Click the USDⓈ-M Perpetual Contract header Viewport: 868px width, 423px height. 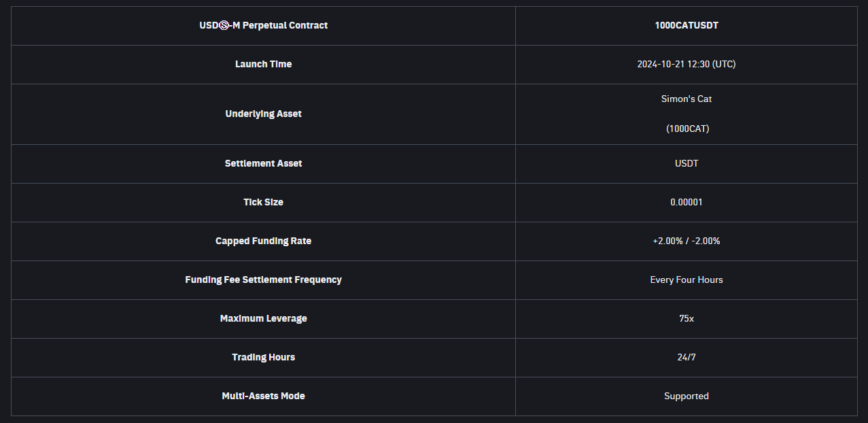point(263,26)
